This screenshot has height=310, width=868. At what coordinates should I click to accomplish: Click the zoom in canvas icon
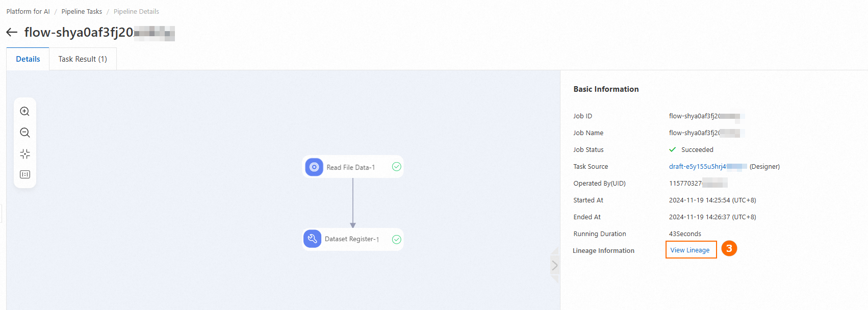click(24, 112)
